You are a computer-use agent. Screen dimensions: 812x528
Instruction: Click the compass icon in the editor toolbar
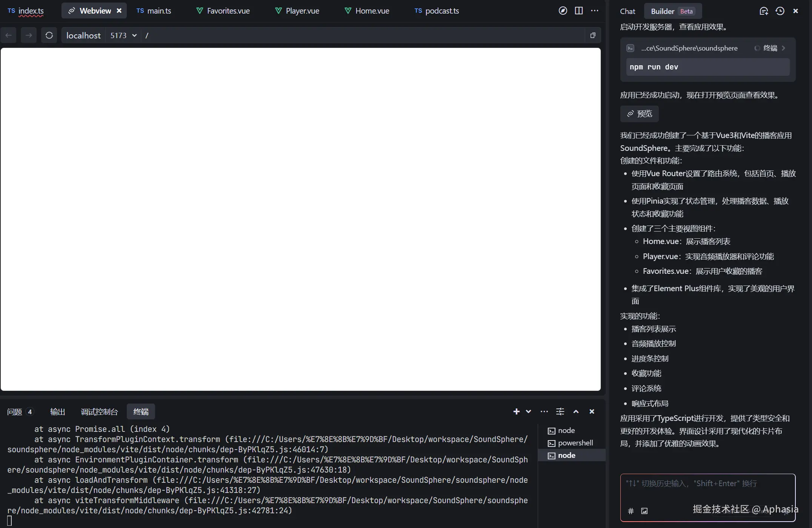(563, 11)
